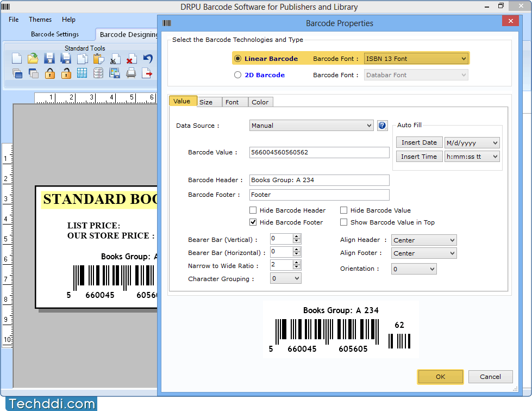Uncheck Hide Barcode Footer
The width and height of the screenshot is (532, 411).
click(x=253, y=222)
